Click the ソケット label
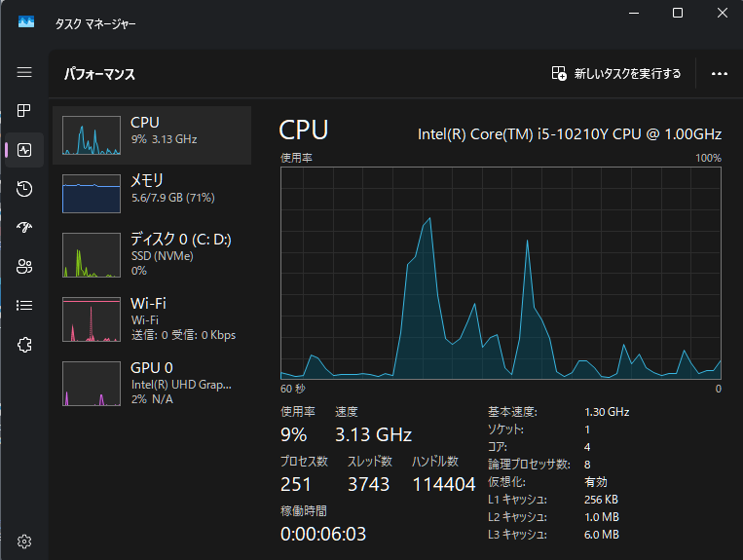743x560 pixels. pyautogui.click(x=505, y=429)
